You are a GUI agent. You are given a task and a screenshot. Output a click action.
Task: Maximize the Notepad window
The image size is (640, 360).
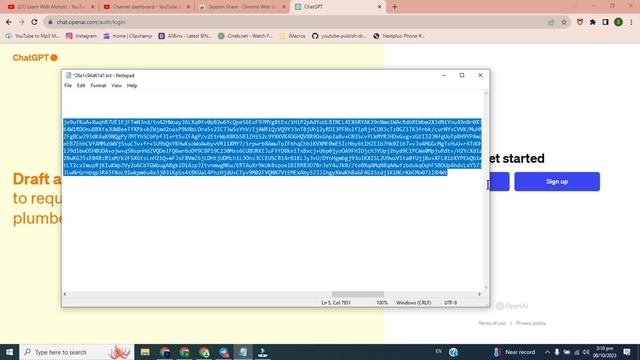[x=462, y=76]
